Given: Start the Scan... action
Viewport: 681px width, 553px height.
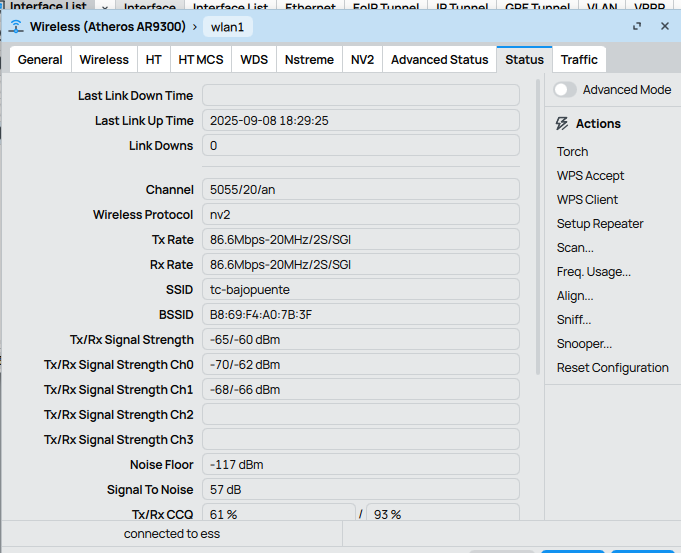Looking at the screenshot, I should tap(575, 248).
